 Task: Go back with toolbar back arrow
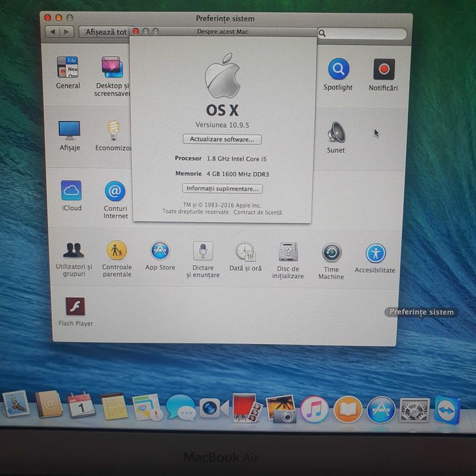pos(53,31)
